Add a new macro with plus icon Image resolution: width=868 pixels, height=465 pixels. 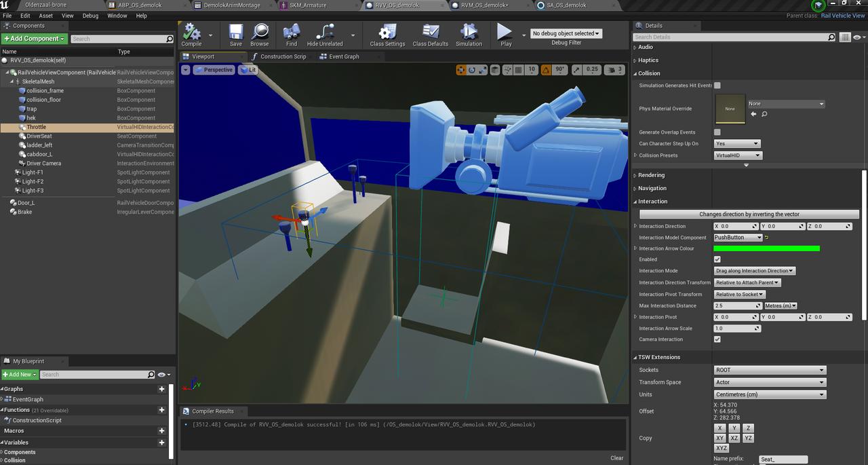point(161,431)
